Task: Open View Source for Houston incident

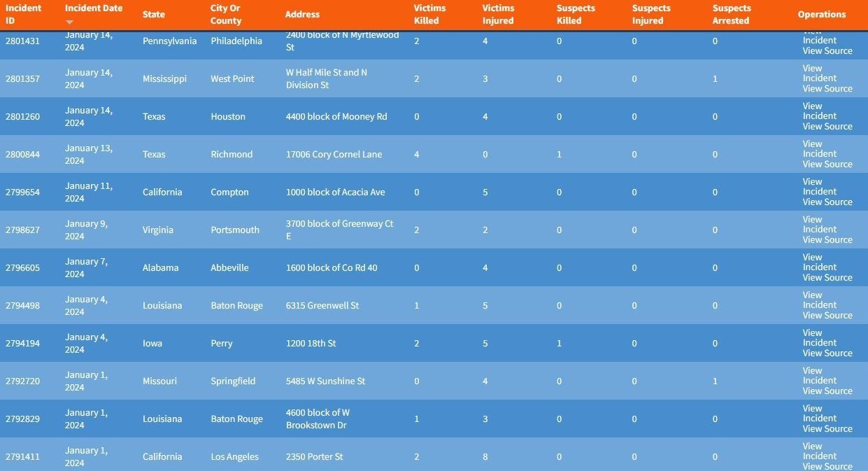Action: (827, 127)
